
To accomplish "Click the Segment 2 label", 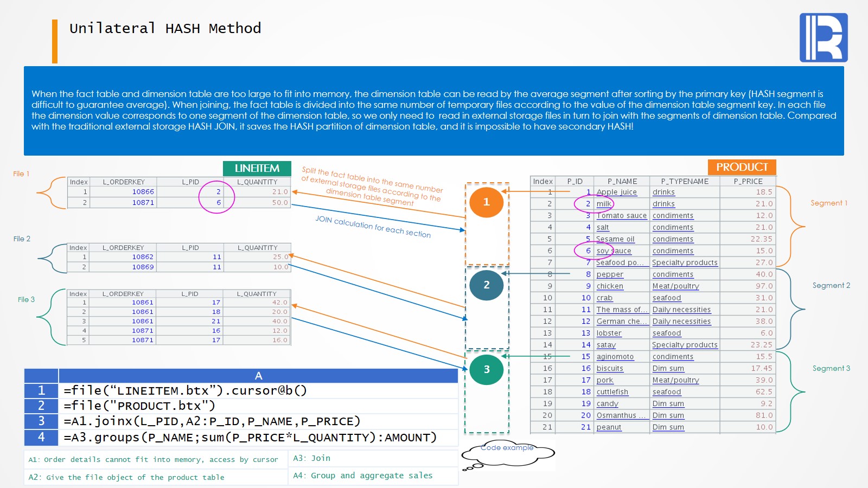I will pos(831,286).
